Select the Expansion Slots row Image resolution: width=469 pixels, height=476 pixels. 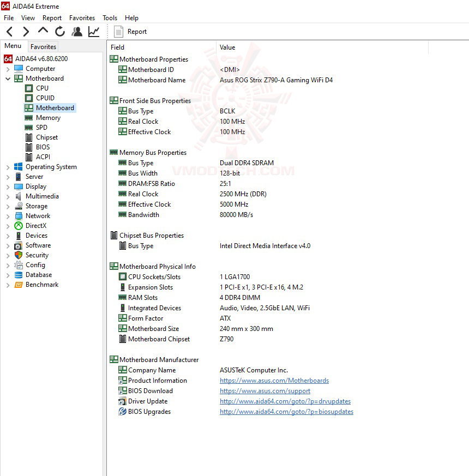click(211, 287)
